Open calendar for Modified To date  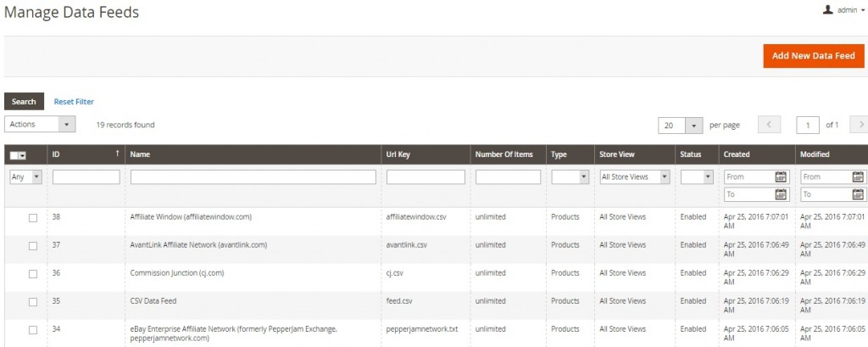point(857,195)
